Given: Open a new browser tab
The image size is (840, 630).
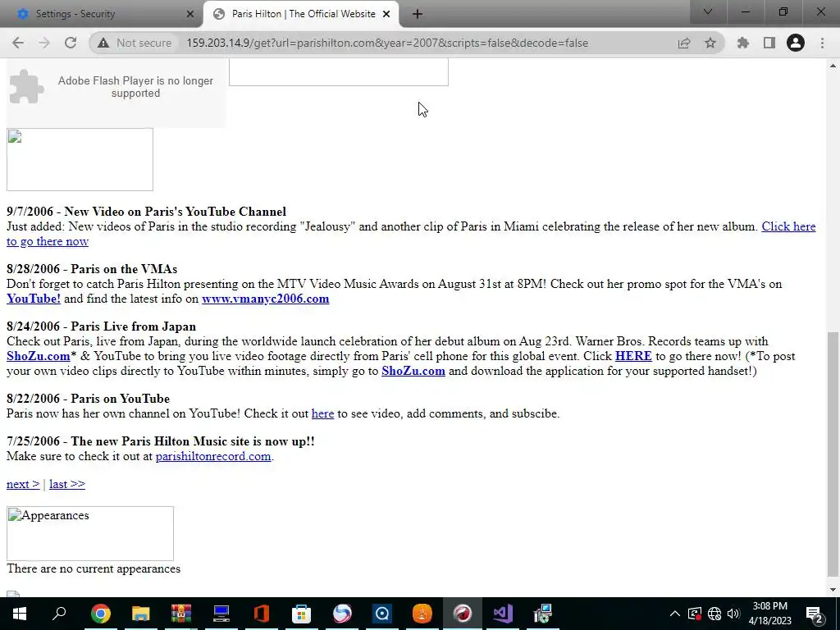Looking at the screenshot, I should (x=418, y=14).
